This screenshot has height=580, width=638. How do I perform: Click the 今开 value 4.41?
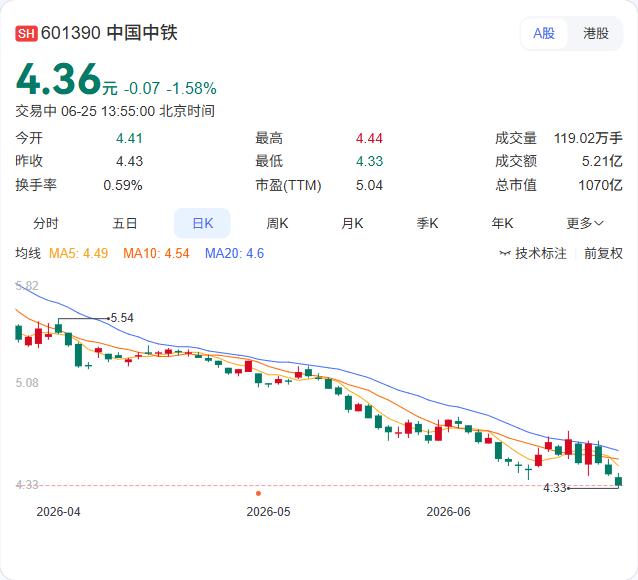pyautogui.click(x=129, y=138)
